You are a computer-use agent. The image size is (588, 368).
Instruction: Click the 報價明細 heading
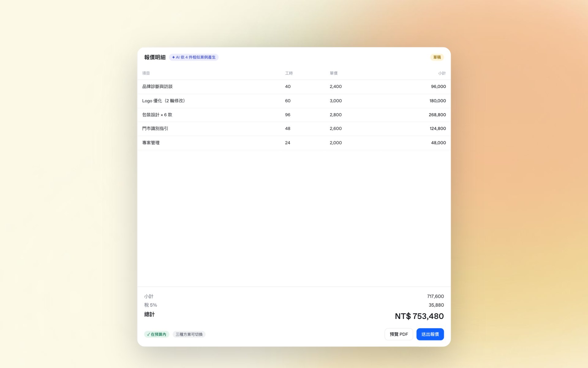155,57
